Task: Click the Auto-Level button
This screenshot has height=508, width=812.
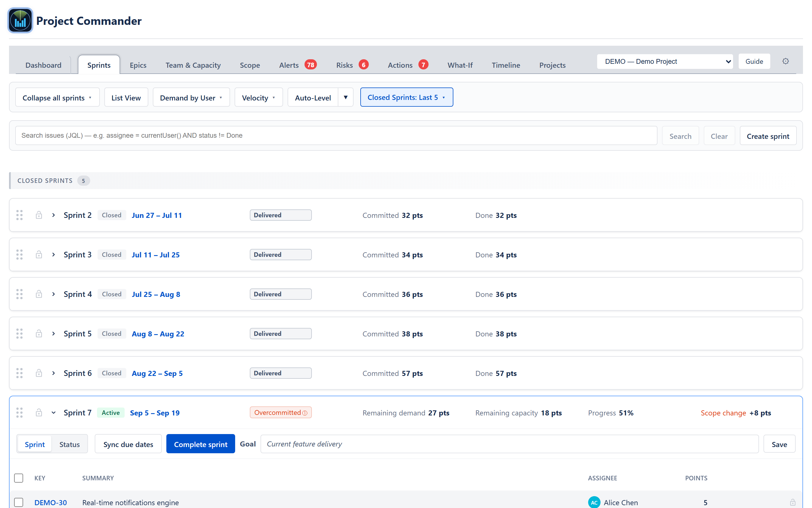Action: coord(313,97)
